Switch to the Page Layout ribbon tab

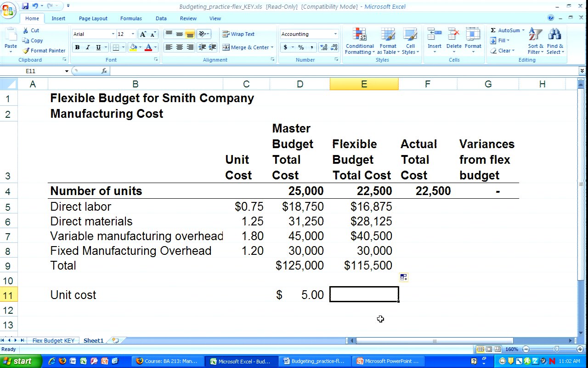[x=93, y=18]
